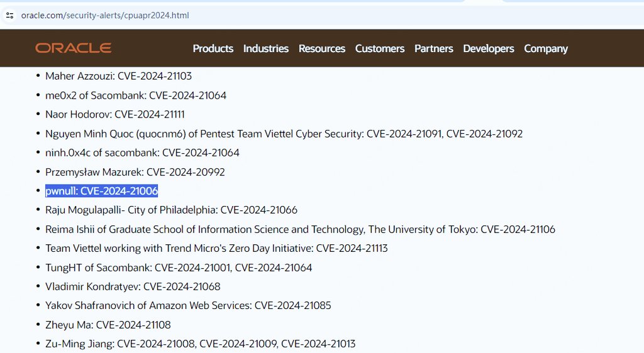This screenshot has width=644, height=353.
Task: Click the Zheyu Ma: CVE-2024-21108 entry
Action: click(x=108, y=325)
